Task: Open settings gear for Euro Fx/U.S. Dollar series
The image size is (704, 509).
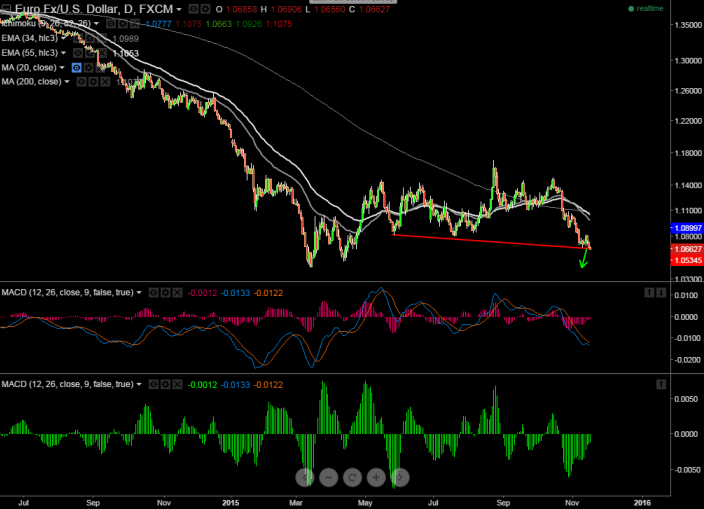Action: coord(205,9)
